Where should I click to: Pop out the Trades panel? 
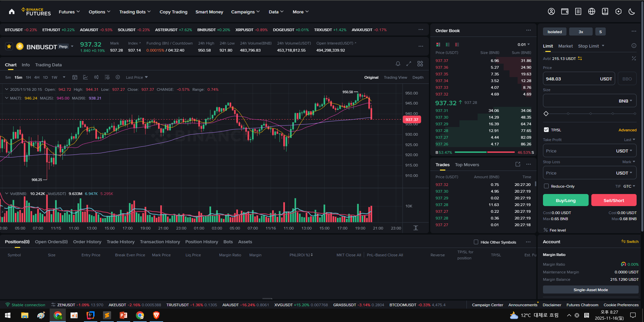click(x=518, y=164)
